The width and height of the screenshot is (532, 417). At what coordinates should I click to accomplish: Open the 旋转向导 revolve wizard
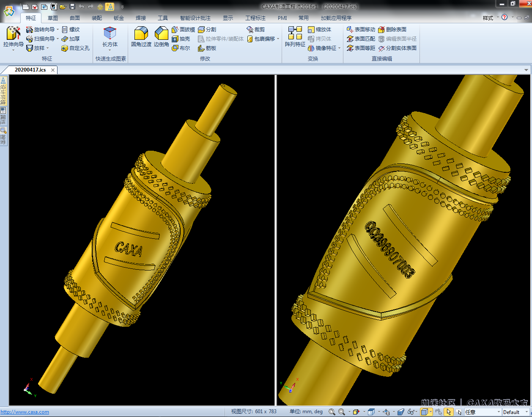click(41, 30)
